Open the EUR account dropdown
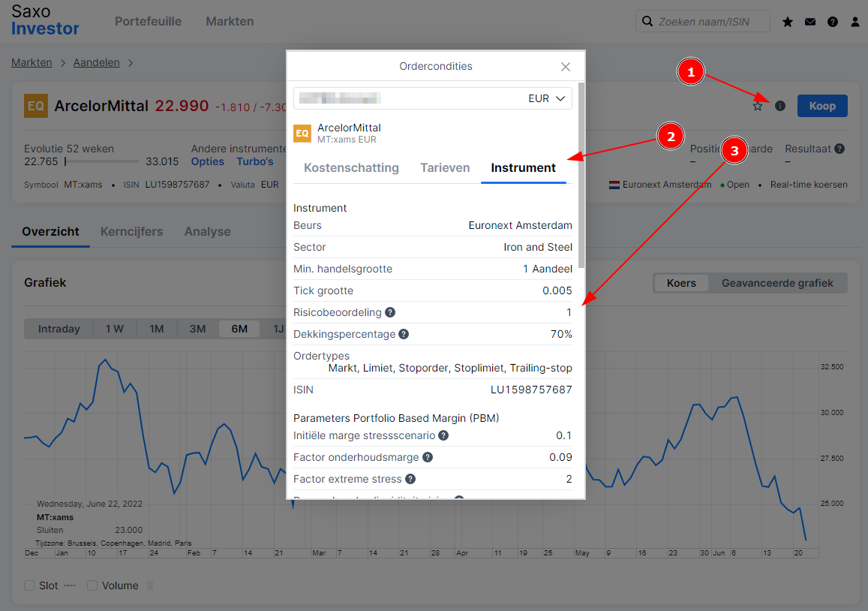 click(x=433, y=98)
